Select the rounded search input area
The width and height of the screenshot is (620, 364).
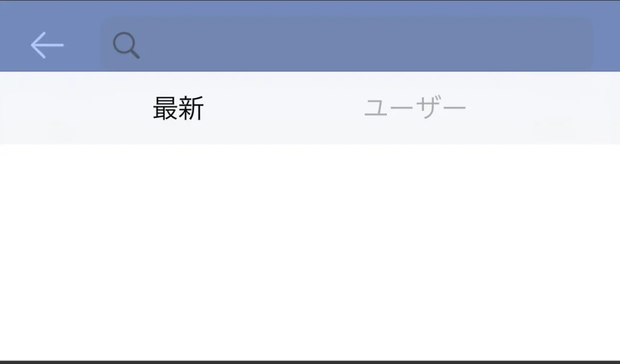pos(346,44)
